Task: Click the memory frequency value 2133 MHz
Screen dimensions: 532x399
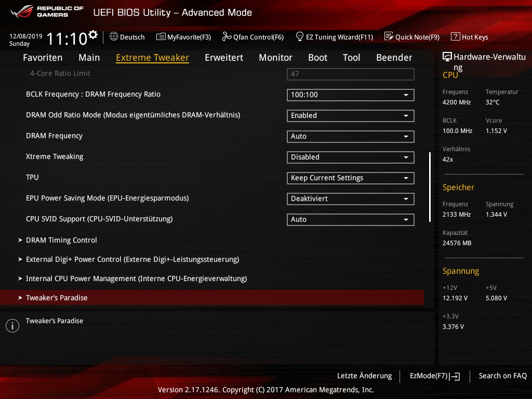Action: pyautogui.click(x=456, y=215)
